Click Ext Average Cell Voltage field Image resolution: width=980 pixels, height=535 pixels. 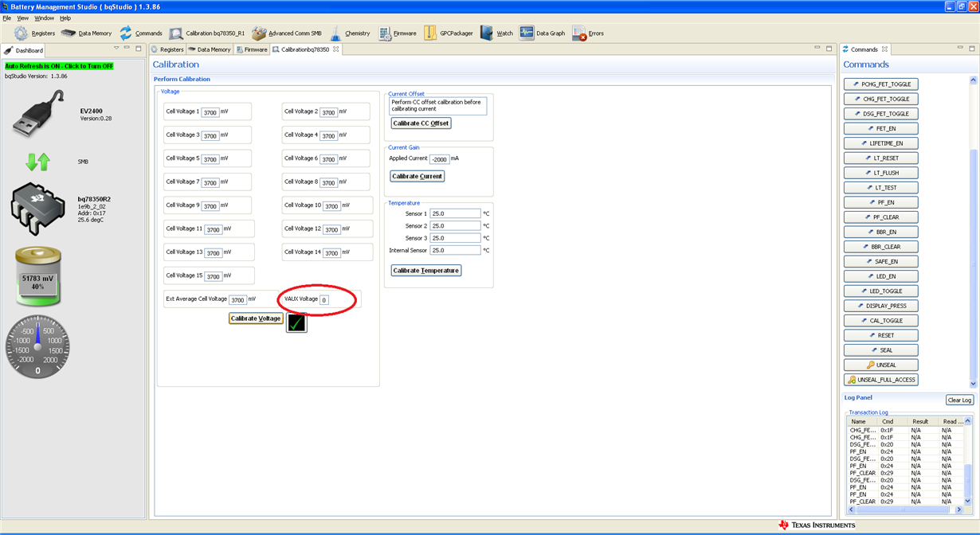(x=237, y=300)
